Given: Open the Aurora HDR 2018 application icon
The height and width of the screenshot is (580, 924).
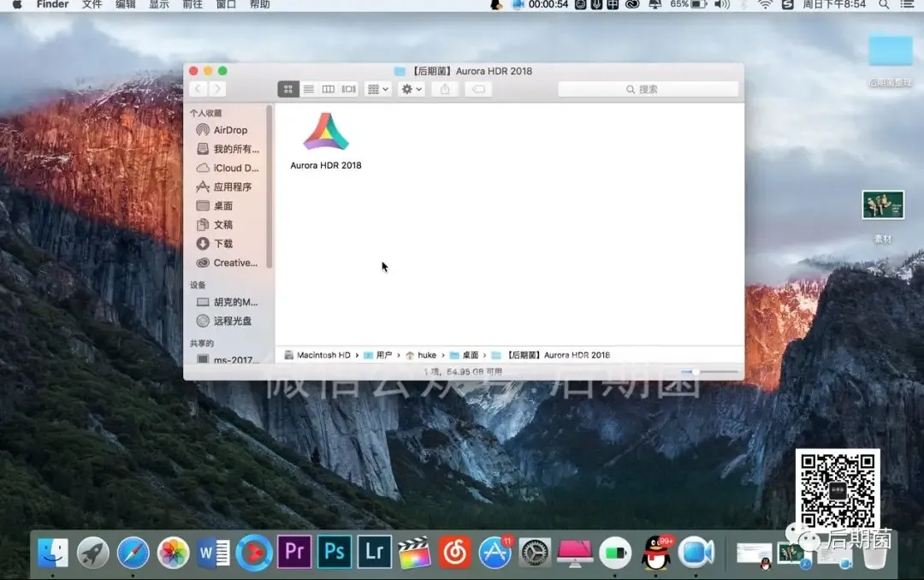Looking at the screenshot, I should [x=326, y=132].
